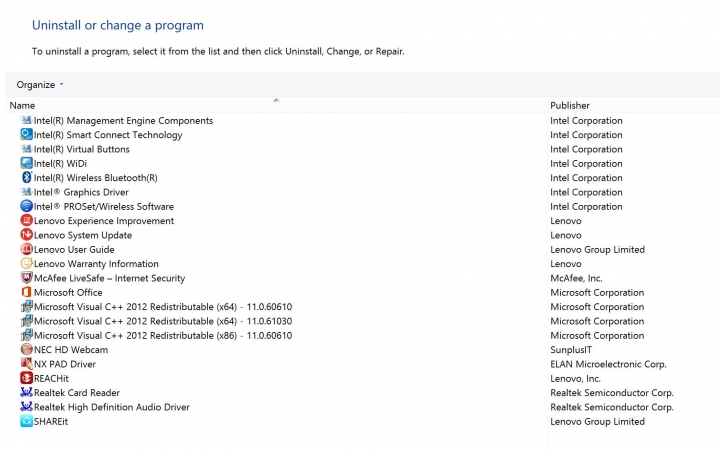
Task: Click the NX PAD Driver icon
Action: tap(26, 364)
